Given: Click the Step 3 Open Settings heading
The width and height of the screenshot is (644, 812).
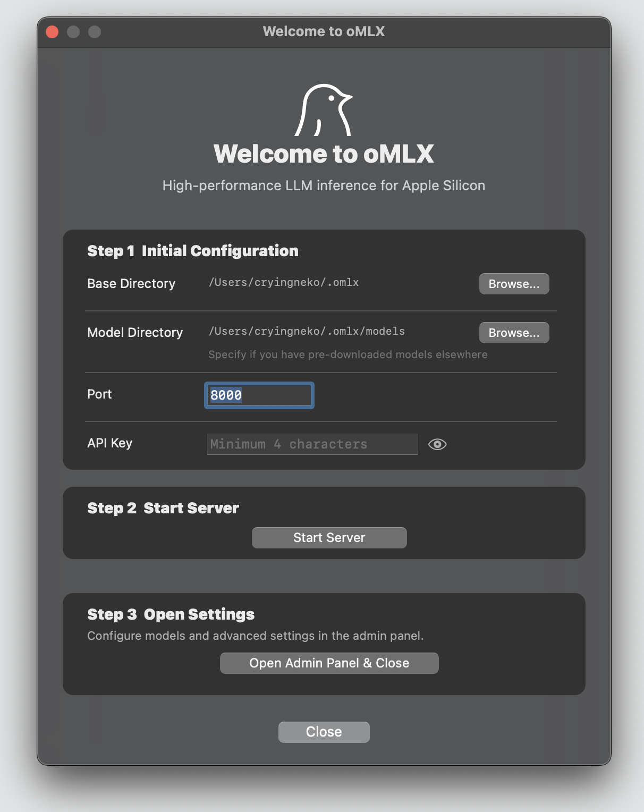Looking at the screenshot, I should click(x=171, y=614).
